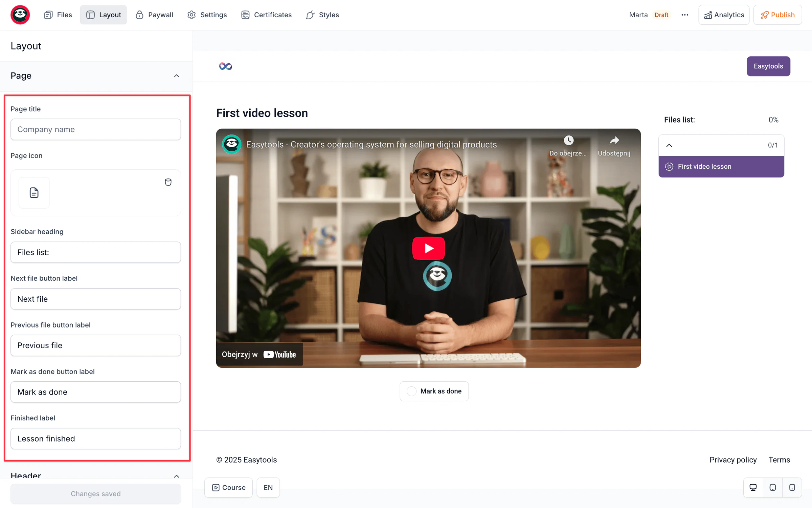Click the First video lesson heading
812x508 pixels.
pyautogui.click(x=262, y=113)
